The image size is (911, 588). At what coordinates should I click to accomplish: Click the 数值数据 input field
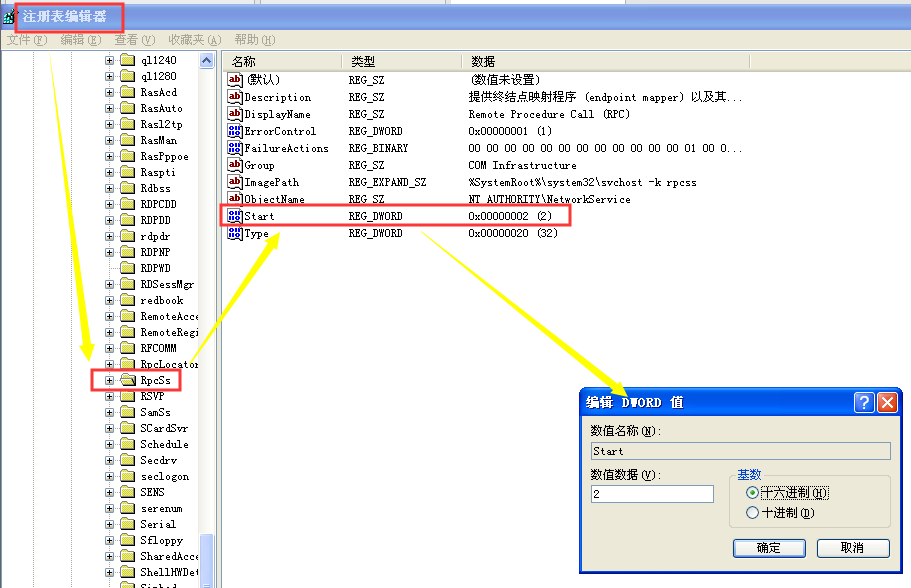[652, 494]
